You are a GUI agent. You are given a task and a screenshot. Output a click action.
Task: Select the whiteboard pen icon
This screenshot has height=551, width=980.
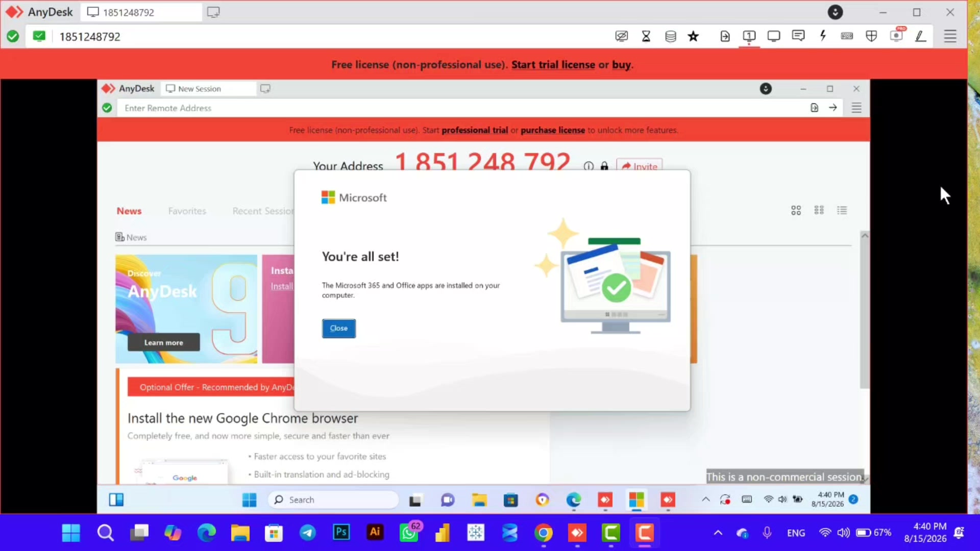(x=920, y=36)
